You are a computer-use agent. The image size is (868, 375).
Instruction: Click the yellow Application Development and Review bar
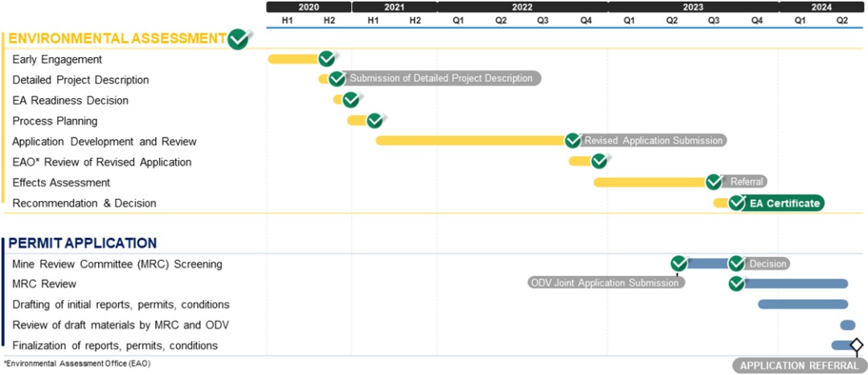click(x=473, y=141)
